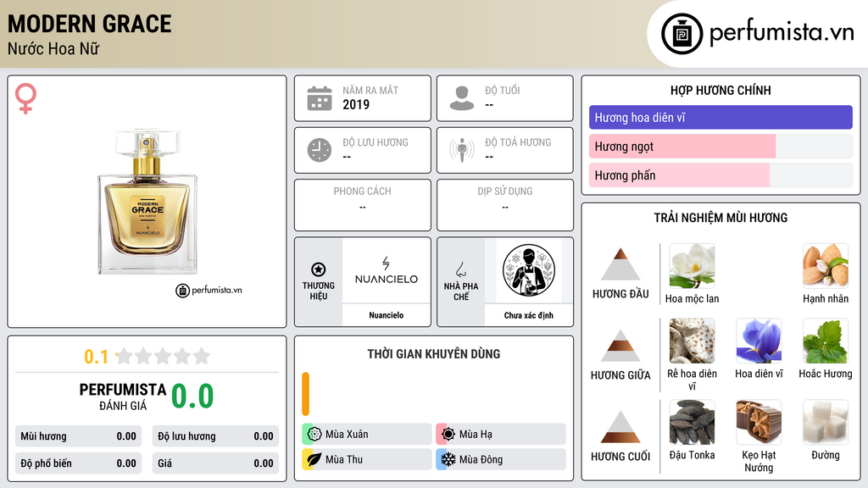Click the sillage icon beside Độ toả hương
The image size is (868, 488).
[x=462, y=150]
